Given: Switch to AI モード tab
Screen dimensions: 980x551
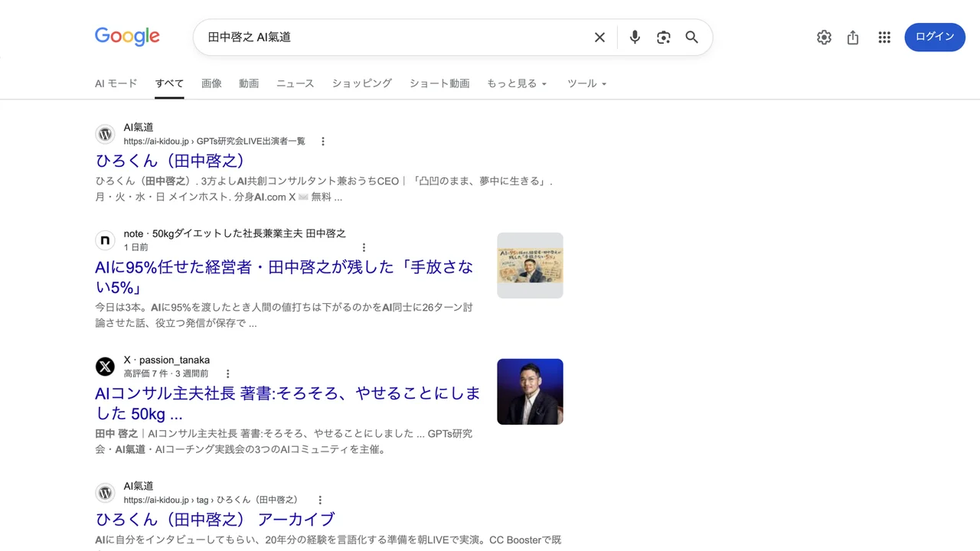Looking at the screenshot, I should (x=116, y=83).
